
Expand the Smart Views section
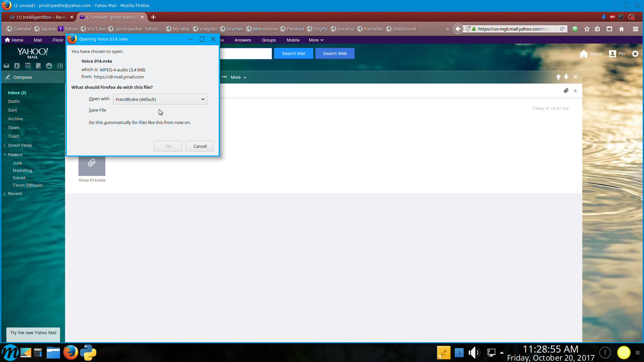pyautogui.click(x=20, y=145)
